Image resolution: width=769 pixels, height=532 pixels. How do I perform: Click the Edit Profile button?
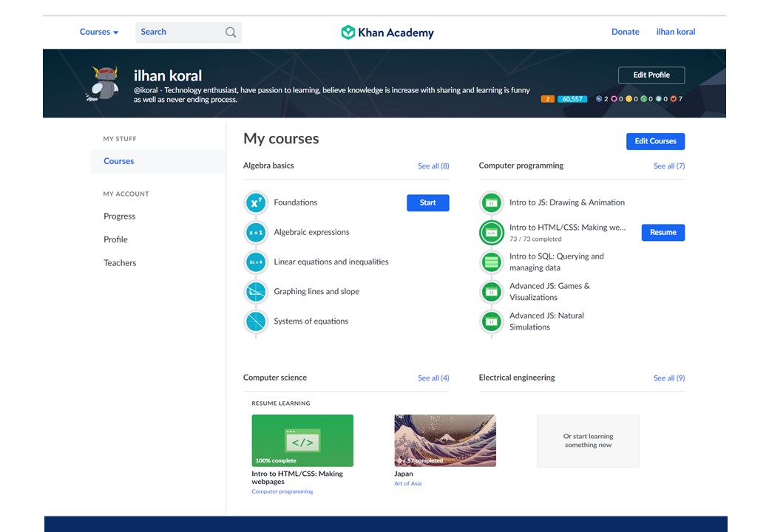[x=651, y=75]
